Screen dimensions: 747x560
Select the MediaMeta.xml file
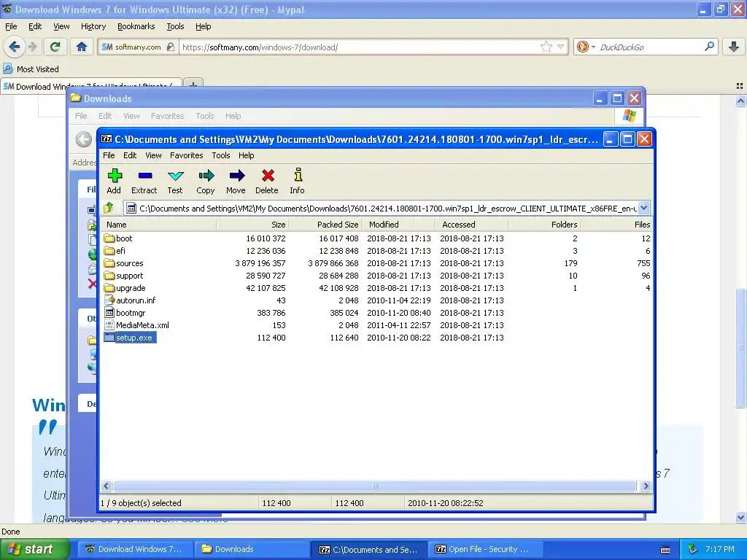coord(136,324)
